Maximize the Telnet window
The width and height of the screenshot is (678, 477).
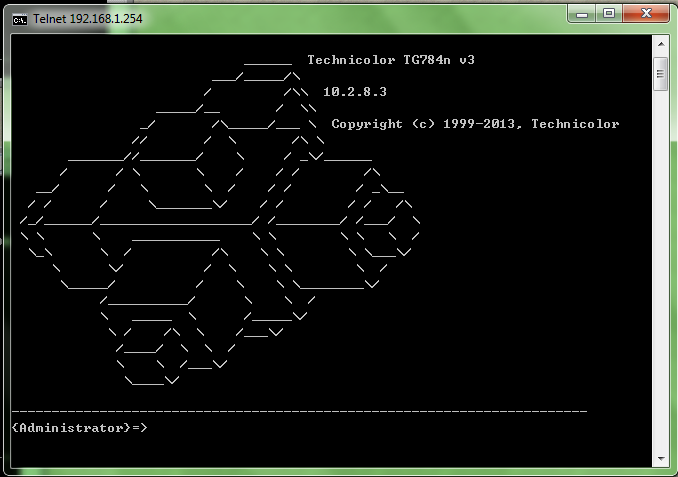tap(609, 14)
